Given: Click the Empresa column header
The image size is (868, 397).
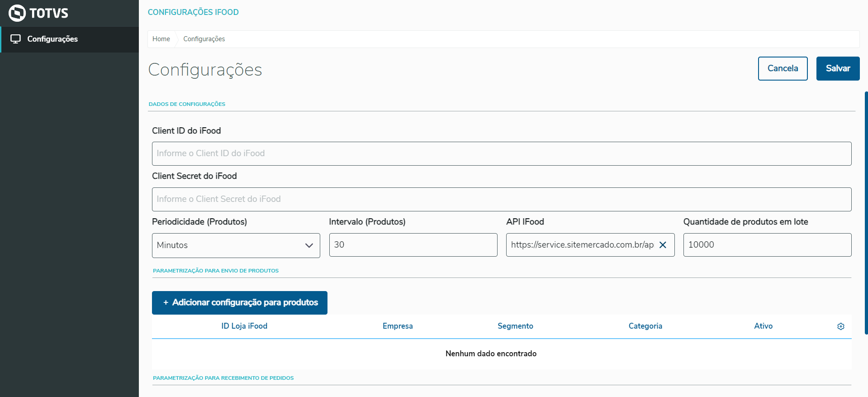Looking at the screenshot, I should tap(398, 326).
